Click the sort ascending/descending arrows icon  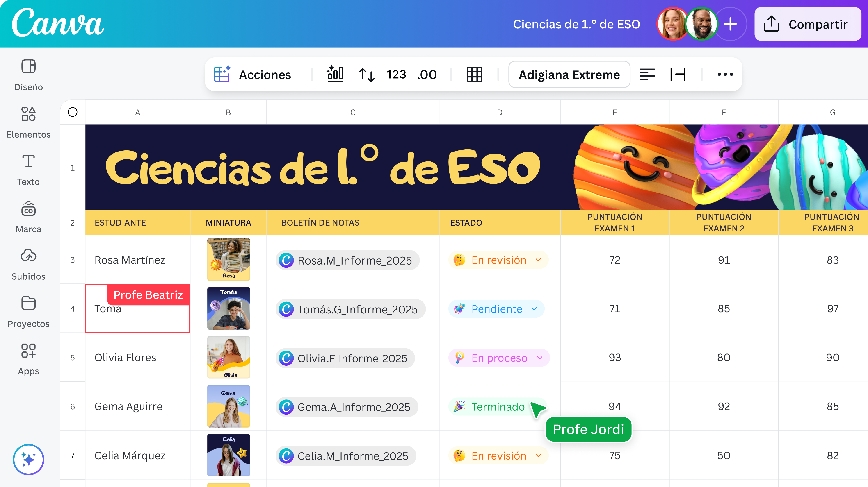367,75
